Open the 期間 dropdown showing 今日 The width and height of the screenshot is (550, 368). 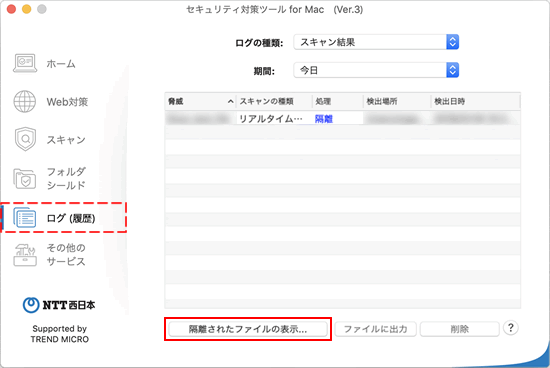tap(376, 70)
